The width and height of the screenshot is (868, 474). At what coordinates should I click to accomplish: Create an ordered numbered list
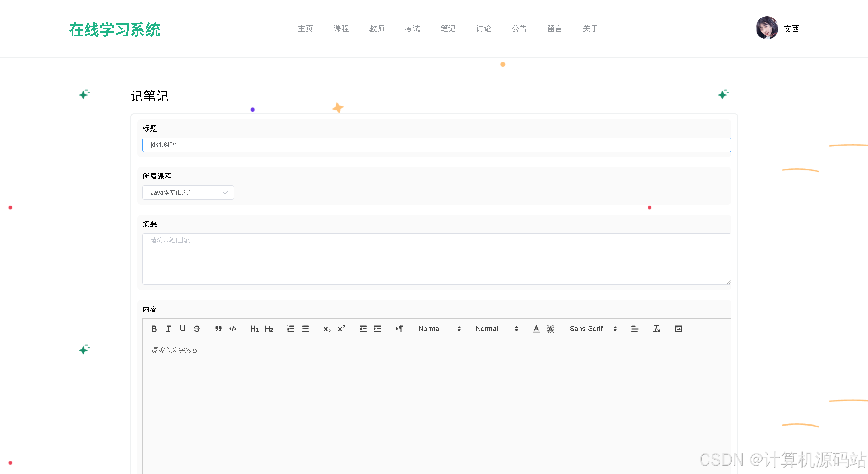291,329
